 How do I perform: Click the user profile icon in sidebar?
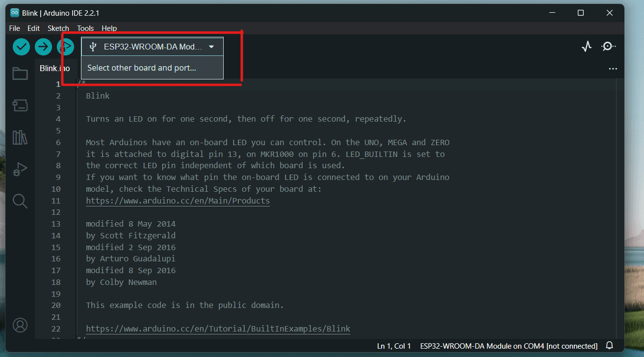(20, 325)
